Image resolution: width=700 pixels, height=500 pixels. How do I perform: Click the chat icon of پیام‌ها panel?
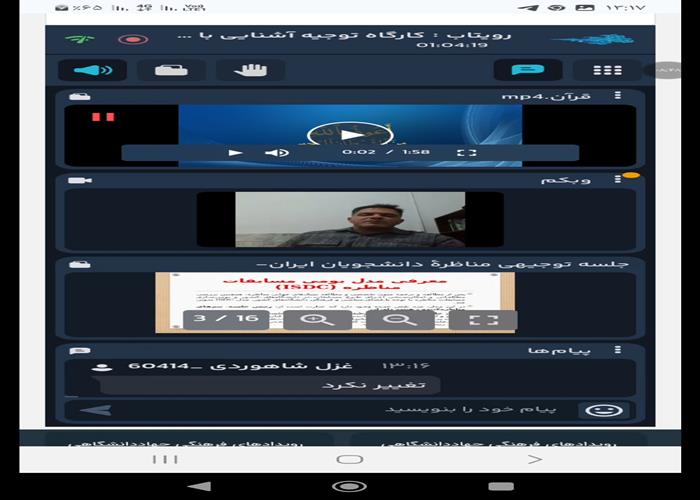(79, 351)
